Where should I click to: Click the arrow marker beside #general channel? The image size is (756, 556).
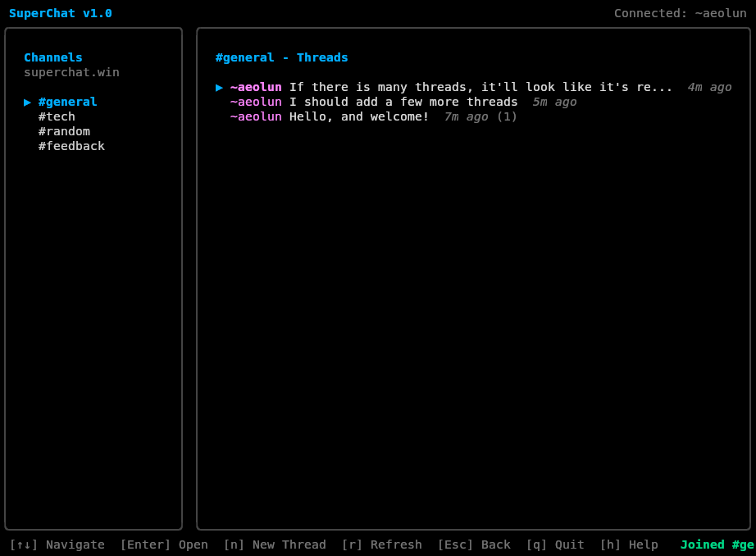(28, 102)
